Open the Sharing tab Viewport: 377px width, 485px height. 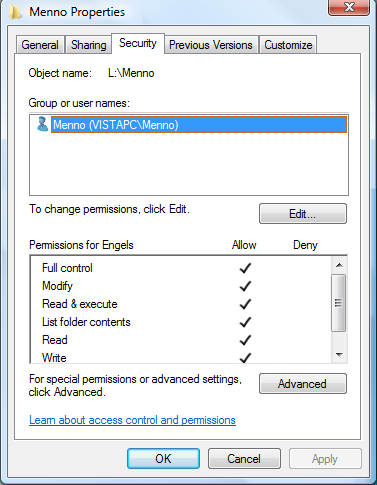88,45
